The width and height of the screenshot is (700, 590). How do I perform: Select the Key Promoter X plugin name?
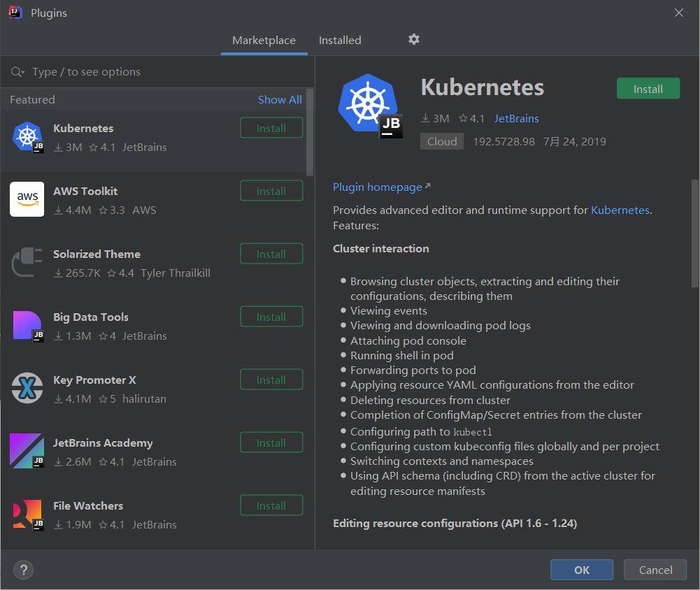pos(94,380)
